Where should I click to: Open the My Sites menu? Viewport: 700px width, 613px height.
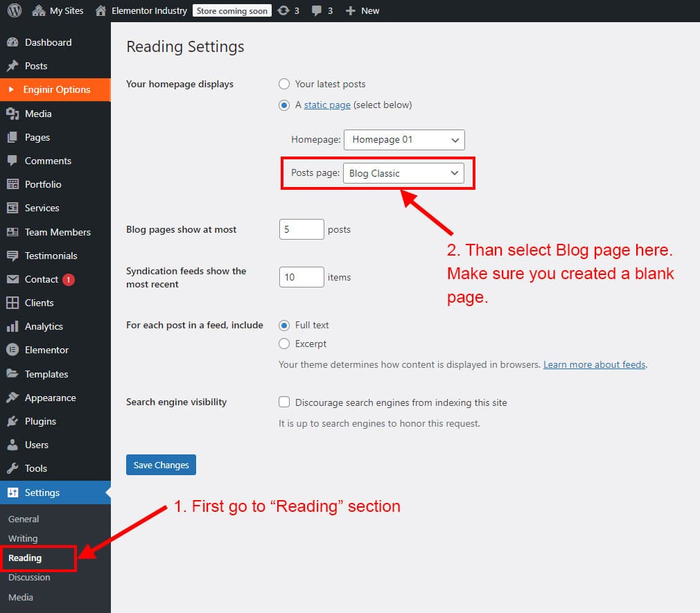[58, 10]
